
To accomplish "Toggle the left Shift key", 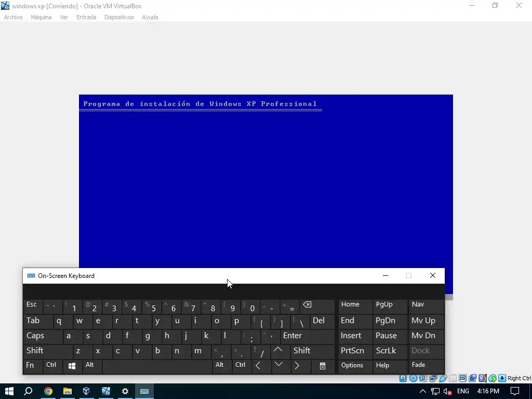I will (x=47, y=351).
